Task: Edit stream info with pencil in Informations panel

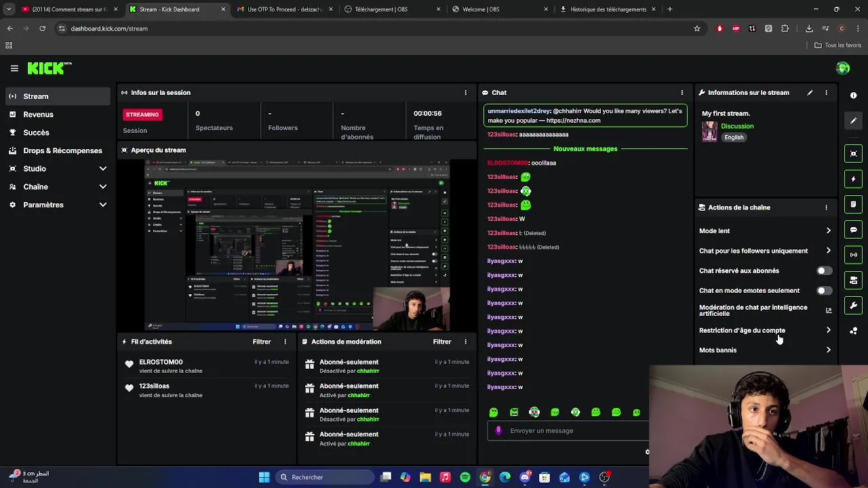Action: 810,93
